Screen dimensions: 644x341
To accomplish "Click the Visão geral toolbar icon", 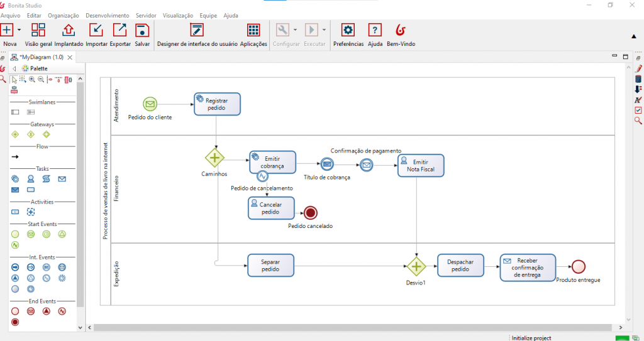I will pyautogui.click(x=38, y=30).
